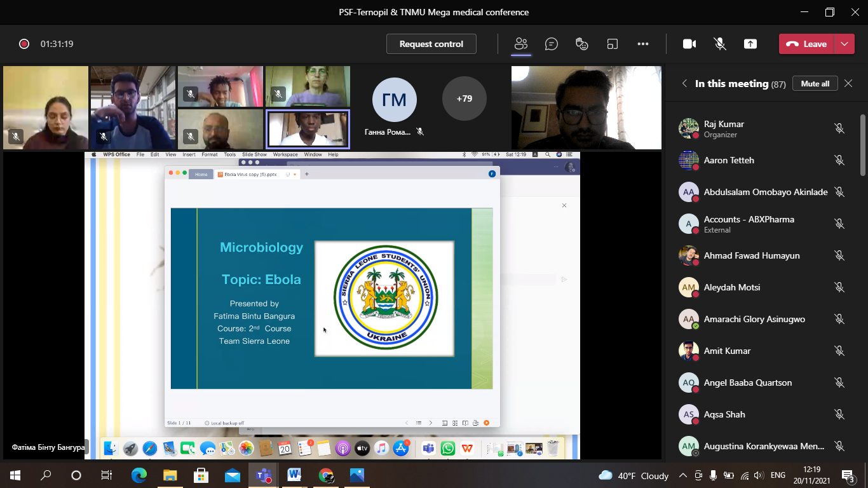Open the rooms icon in toolbar

click(613, 44)
